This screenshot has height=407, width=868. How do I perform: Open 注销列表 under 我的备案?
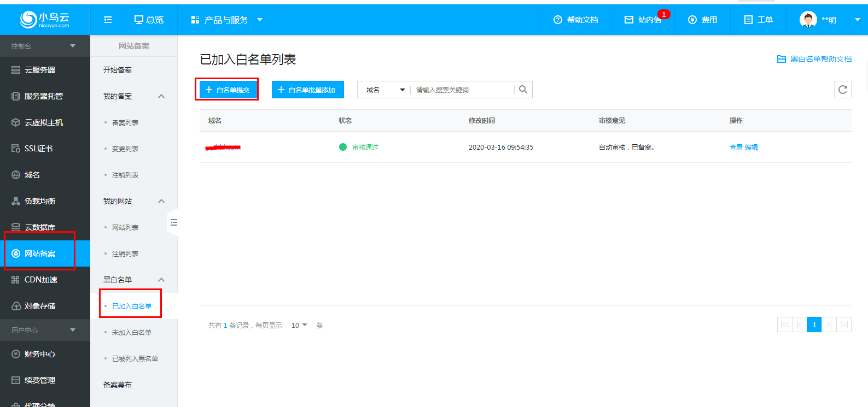click(125, 175)
